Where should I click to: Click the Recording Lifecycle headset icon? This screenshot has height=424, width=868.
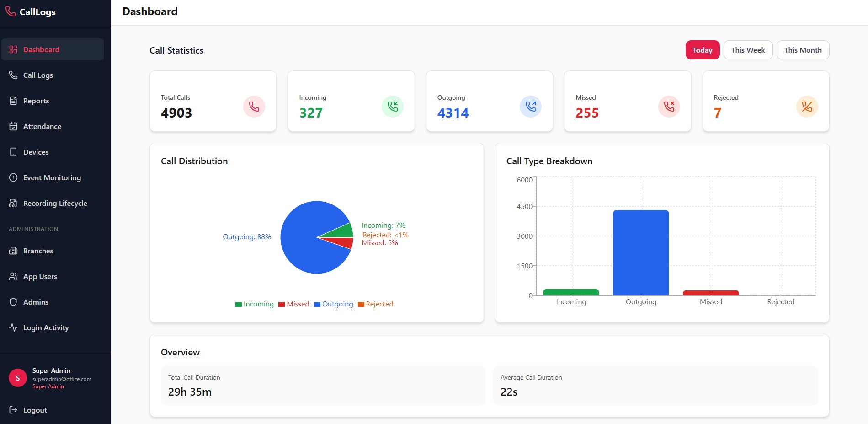point(14,203)
